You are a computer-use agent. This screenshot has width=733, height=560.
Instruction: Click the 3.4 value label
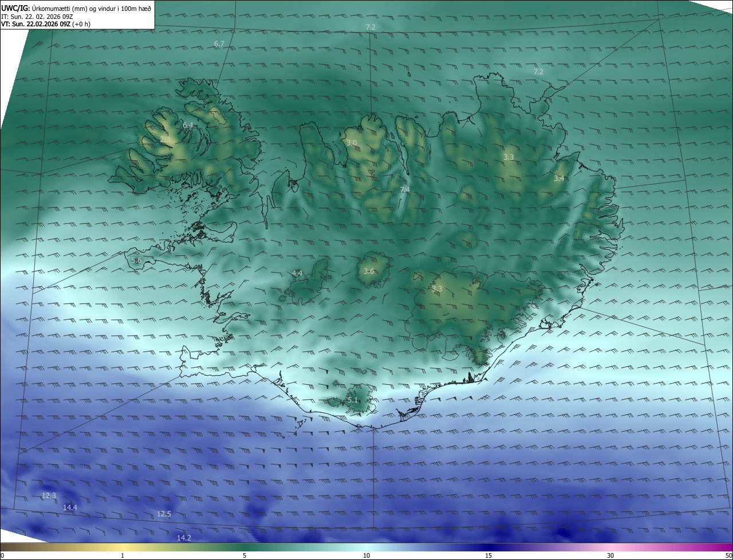(x=559, y=179)
